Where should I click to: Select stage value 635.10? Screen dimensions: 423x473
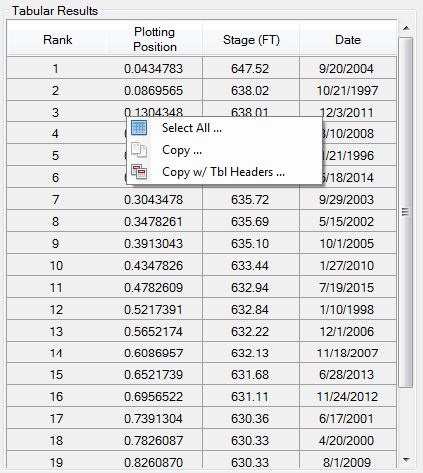point(251,243)
